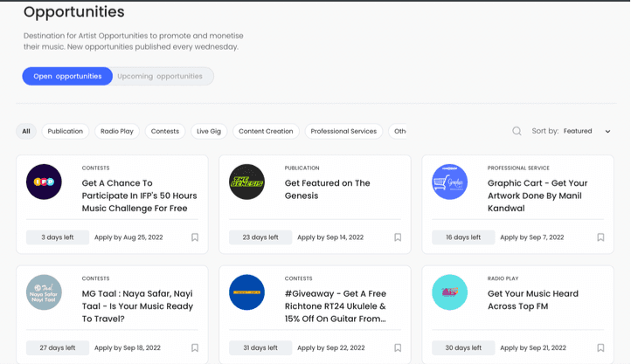631x364 pixels.
Task: Click the 3 days left badge
Action: 58,237
